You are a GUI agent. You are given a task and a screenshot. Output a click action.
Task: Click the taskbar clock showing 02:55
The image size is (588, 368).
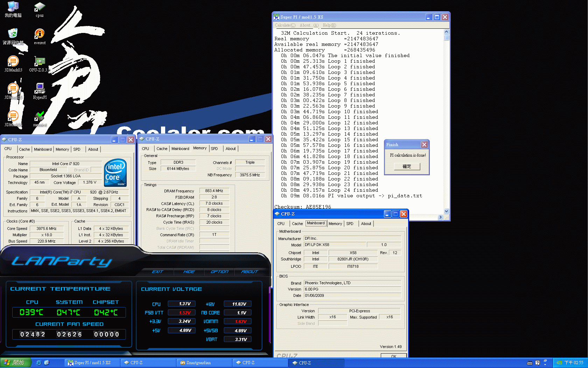pos(574,363)
